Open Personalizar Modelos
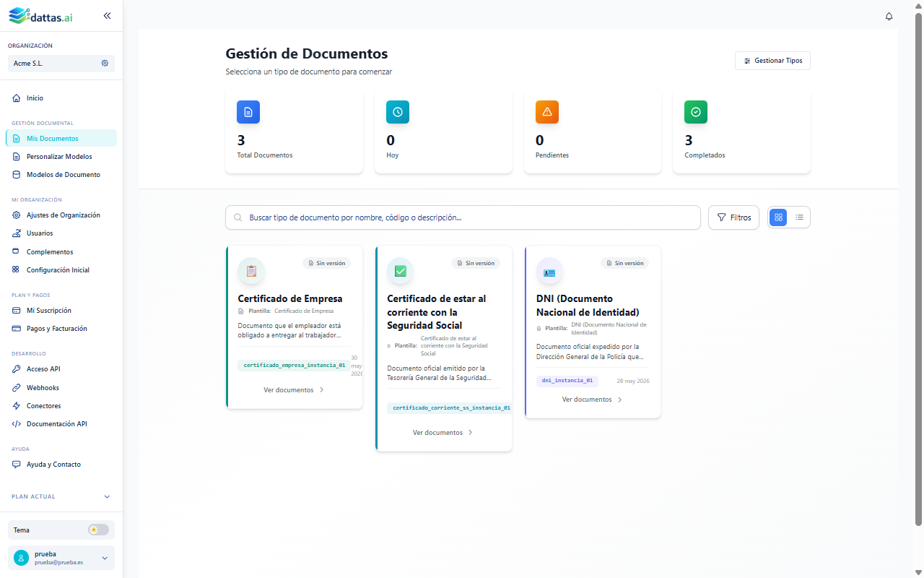This screenshot has width=924, height=578. point(61,156)
